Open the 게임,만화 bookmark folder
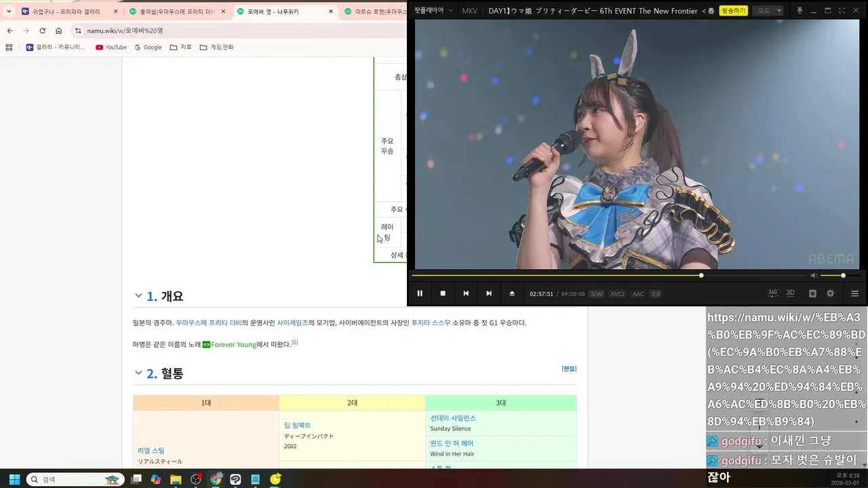This screenshot has width=868, height=488. pyautogui.click(x=217, y=47)
